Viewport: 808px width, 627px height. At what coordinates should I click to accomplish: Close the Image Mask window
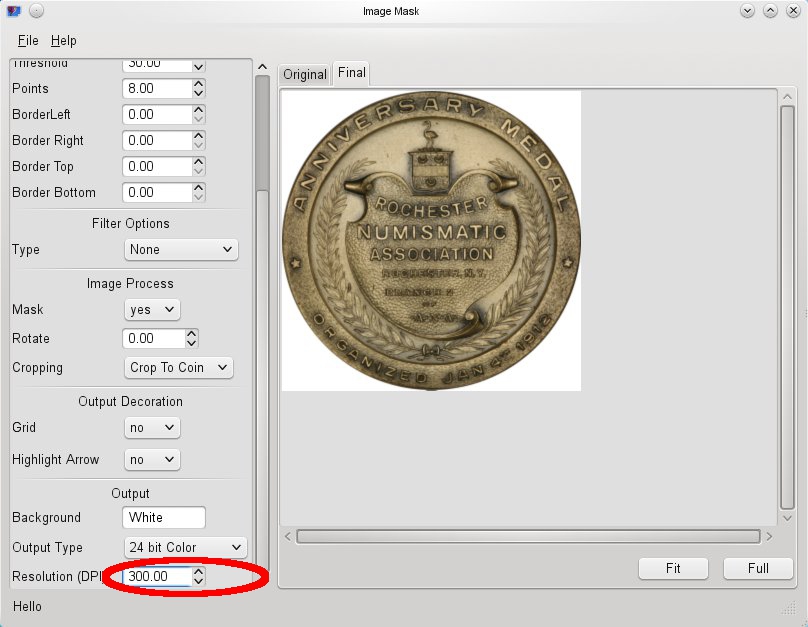point(794,11)
